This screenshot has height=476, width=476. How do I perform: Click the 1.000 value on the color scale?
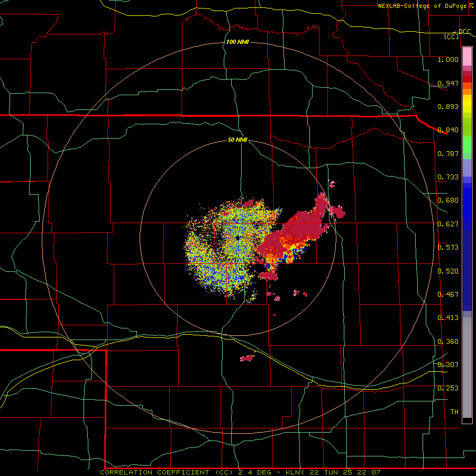(448, 59)
